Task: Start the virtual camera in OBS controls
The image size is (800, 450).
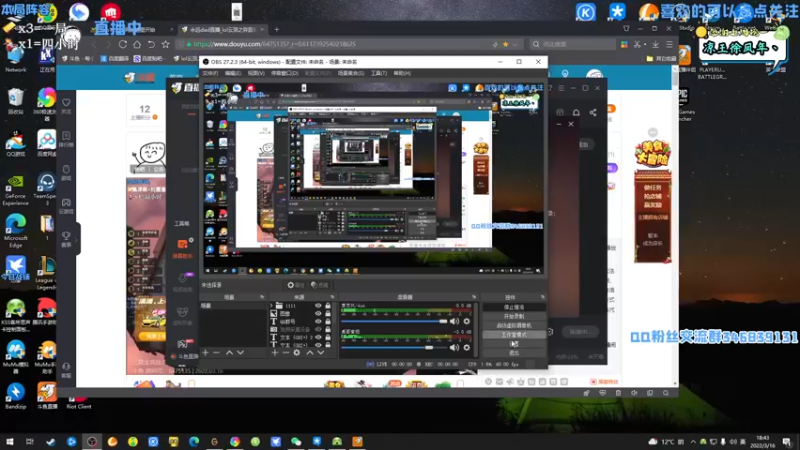Action: point(514,326)
